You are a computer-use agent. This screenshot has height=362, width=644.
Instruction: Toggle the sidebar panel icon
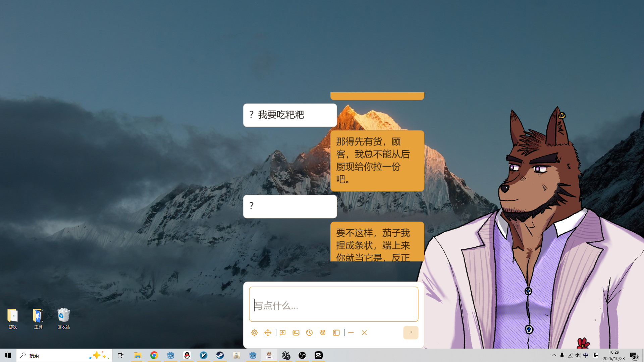pyautogui.click(x=336, y=333)
